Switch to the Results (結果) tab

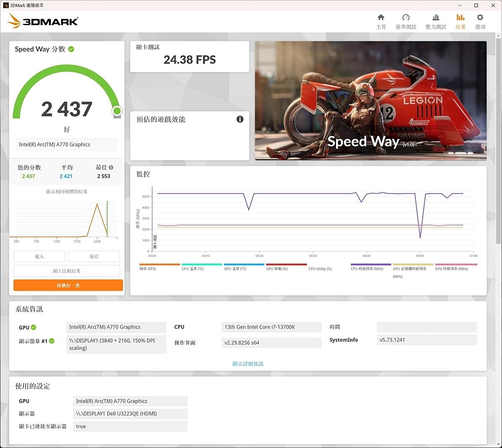click(x=460, y=21)
